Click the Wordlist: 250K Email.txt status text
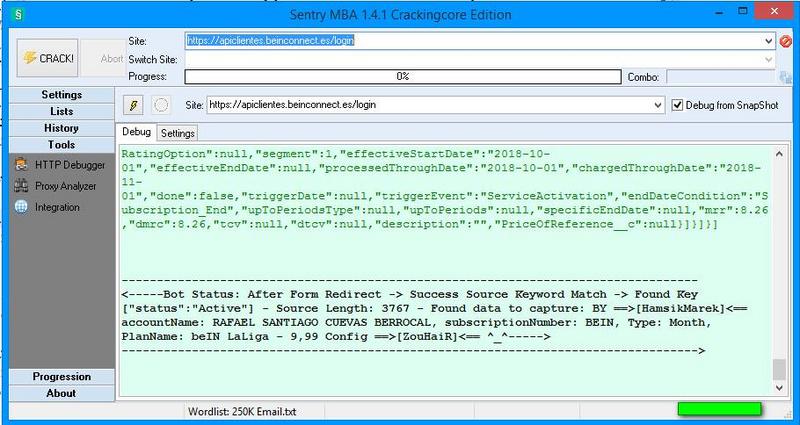 (242, 412)
